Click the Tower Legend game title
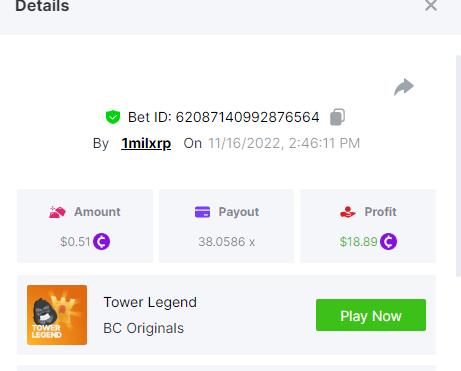 150,302
